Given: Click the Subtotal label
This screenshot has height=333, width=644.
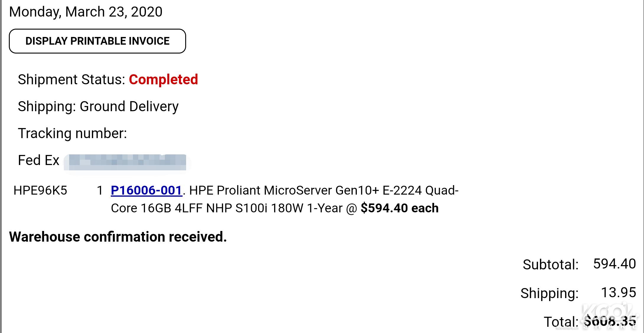Looking at the screenshot, I should tap(550, 264).
